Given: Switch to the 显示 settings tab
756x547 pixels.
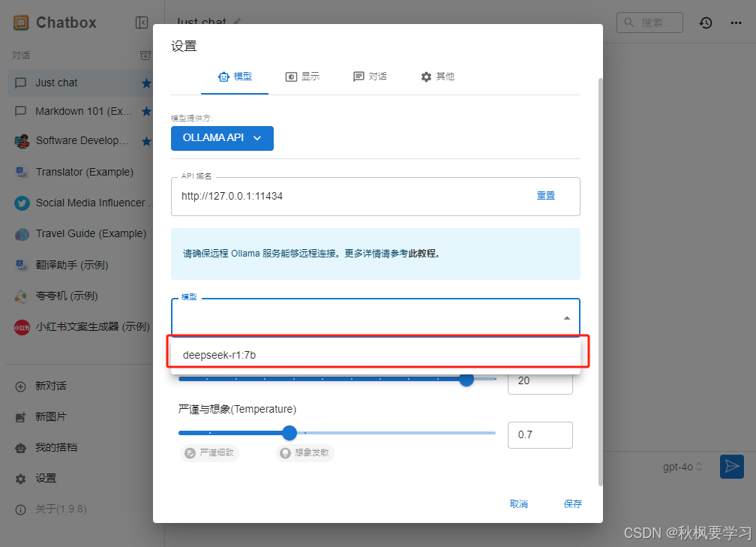Looking at the screenshot, I should point(302,77).
